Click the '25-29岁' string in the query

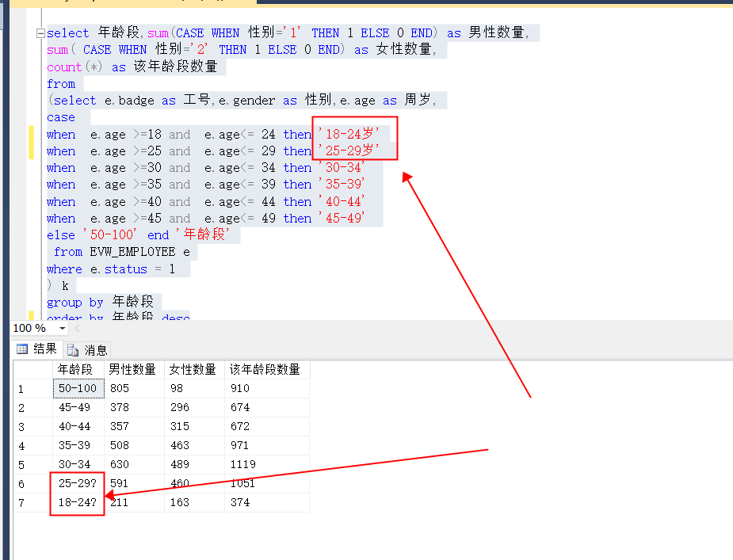(349, 150)
